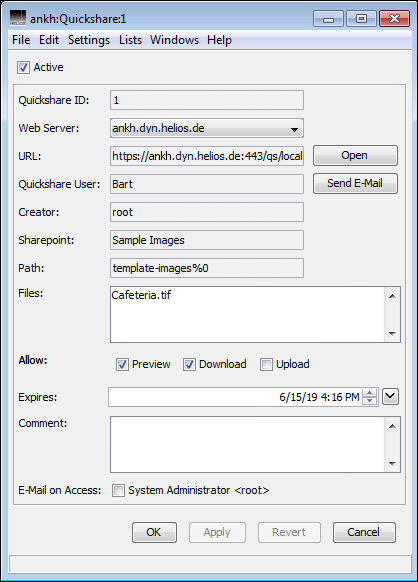Click the Comment box scroll-up arrow
Image resolution: width=418 pixels, height=582 pixels.
coord(392,426)
